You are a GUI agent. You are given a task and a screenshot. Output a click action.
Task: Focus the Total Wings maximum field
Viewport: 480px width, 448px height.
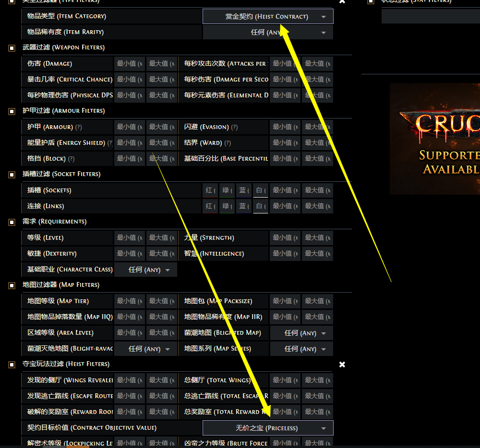click(x=317, y=380)
